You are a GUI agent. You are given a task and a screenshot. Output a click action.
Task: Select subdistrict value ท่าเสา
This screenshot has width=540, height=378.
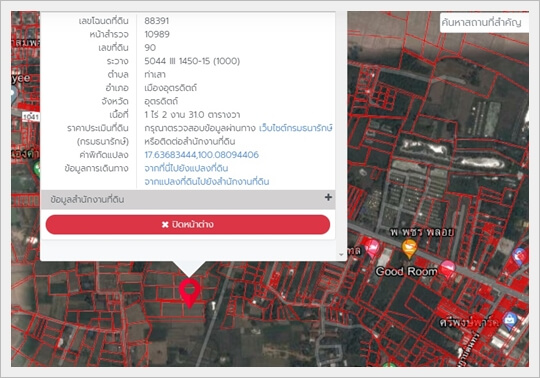(x=155, y=74)
